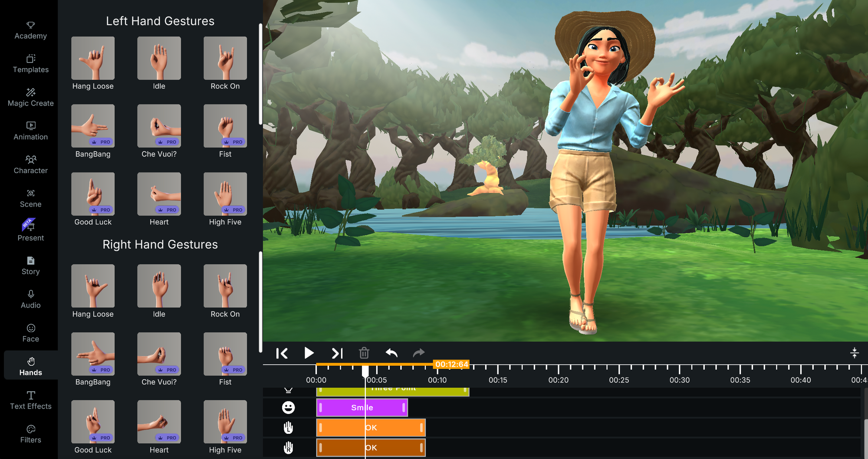Open the Templates panel
This screenshot has width=868, height=459.
[x=30, y=63]
